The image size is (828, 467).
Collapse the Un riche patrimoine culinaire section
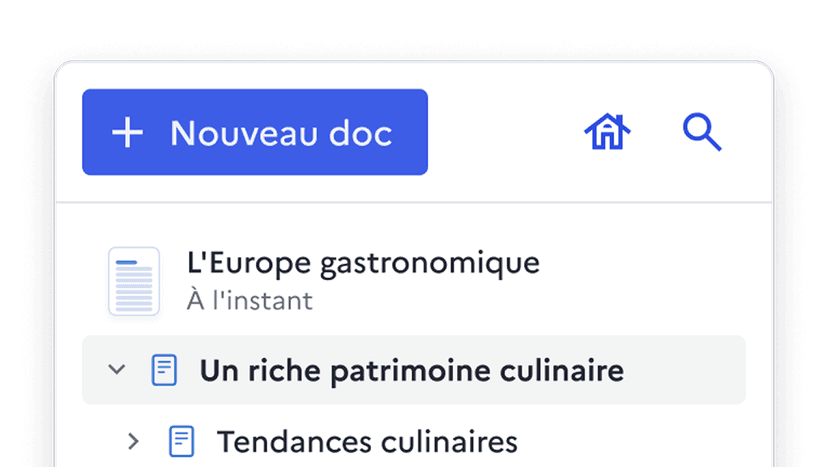tap(117, 371)
